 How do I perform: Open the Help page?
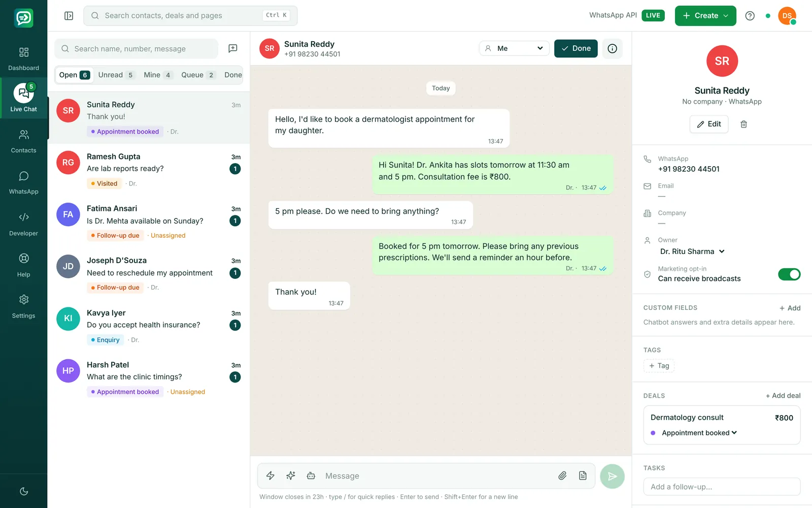[x=23, y=266]
